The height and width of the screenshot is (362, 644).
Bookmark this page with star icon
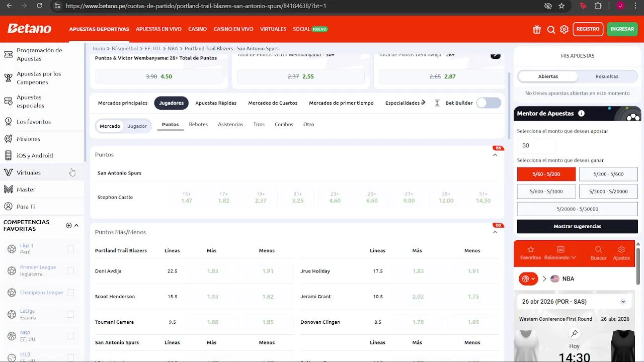561,6
